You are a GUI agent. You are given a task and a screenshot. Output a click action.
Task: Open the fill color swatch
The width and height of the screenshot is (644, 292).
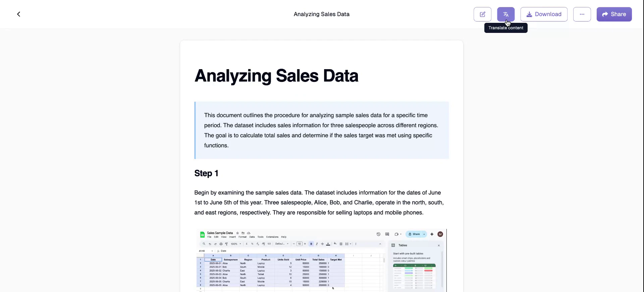click(335, 244)
